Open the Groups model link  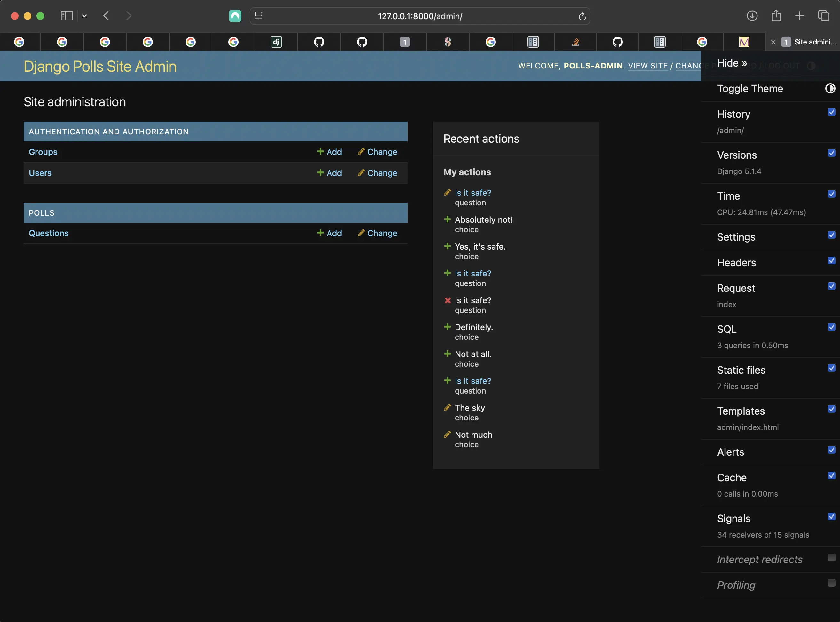[x=43, y=152]
